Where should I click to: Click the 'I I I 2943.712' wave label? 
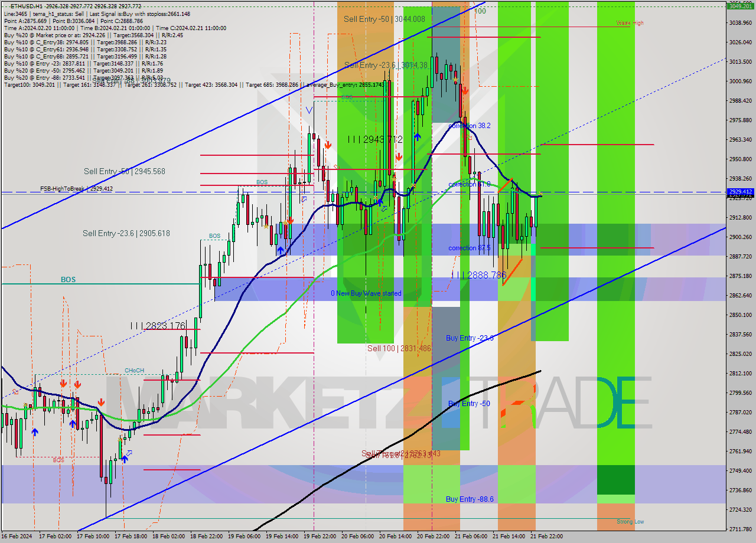coord(375,139)
